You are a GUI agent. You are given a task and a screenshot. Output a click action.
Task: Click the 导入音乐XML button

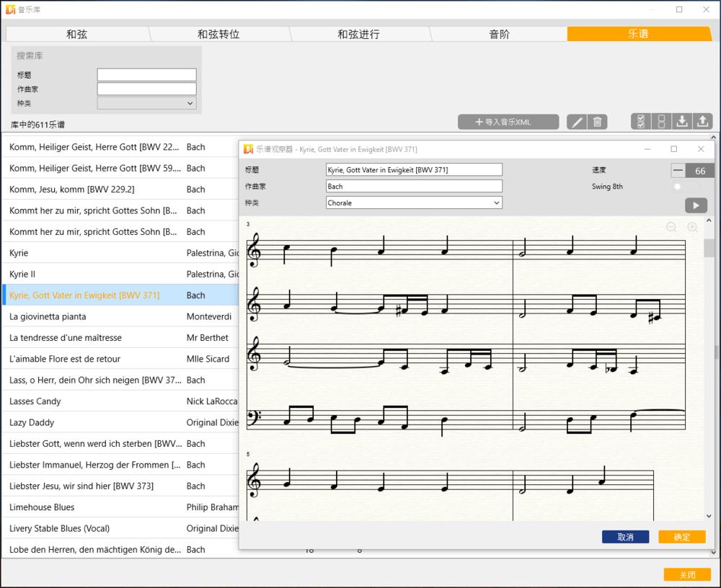[x=508, y=122]
